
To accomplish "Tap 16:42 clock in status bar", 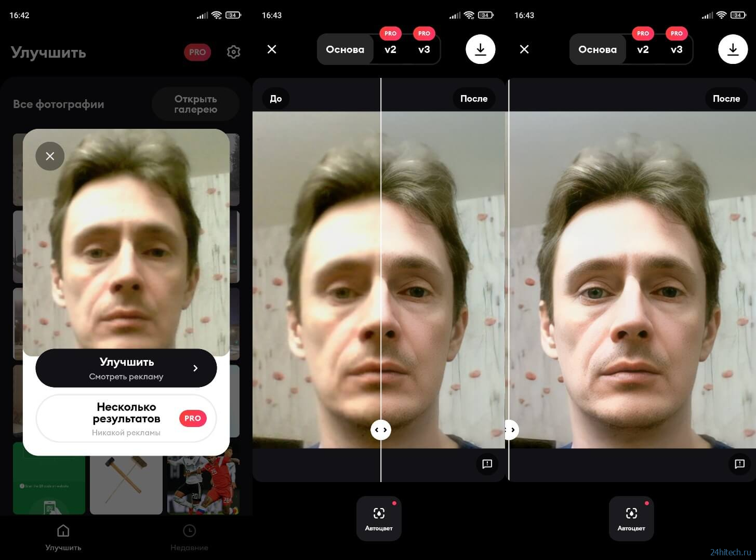I will pos(19,15).
